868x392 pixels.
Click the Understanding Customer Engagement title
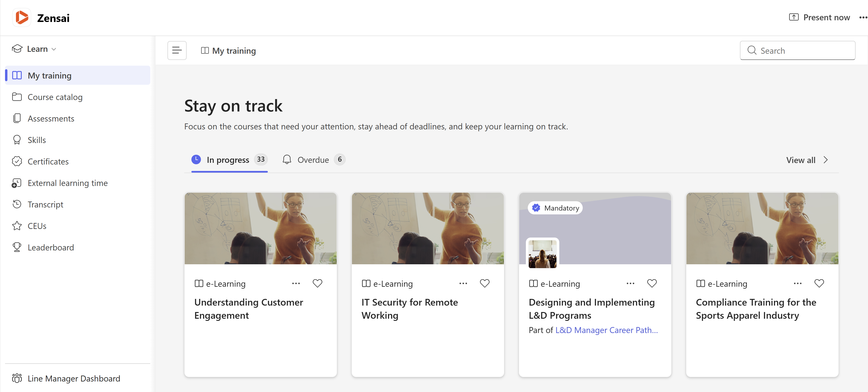coord(249,309)
